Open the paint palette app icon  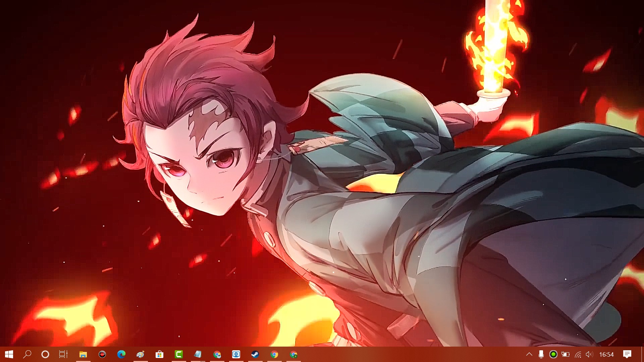click(140, 354)
